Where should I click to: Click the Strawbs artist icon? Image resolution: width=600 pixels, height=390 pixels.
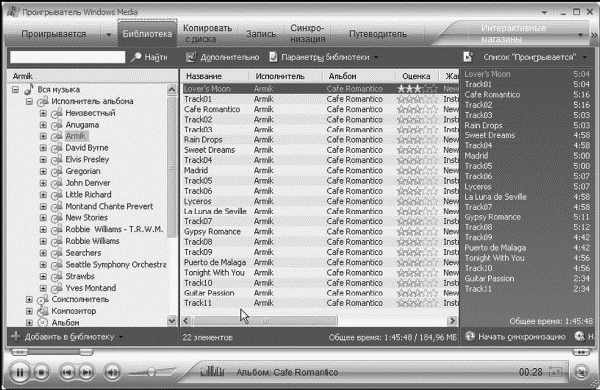(x=57, y=276)
